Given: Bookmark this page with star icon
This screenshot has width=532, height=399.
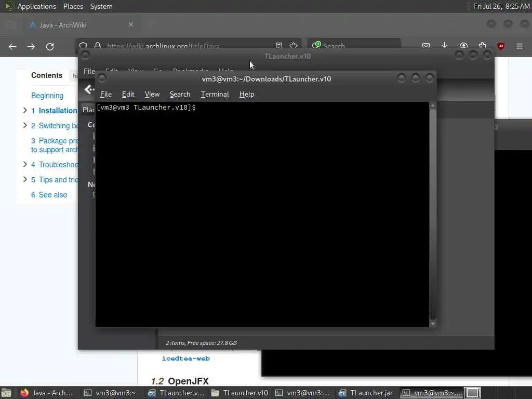Looking at the screenshot, I should click(x=294, y=46).
